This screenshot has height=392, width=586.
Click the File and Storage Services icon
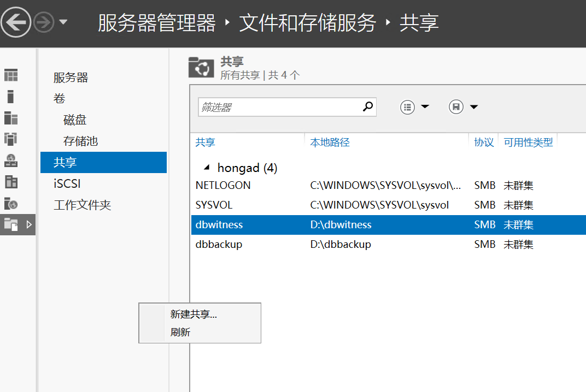(11, 224)
